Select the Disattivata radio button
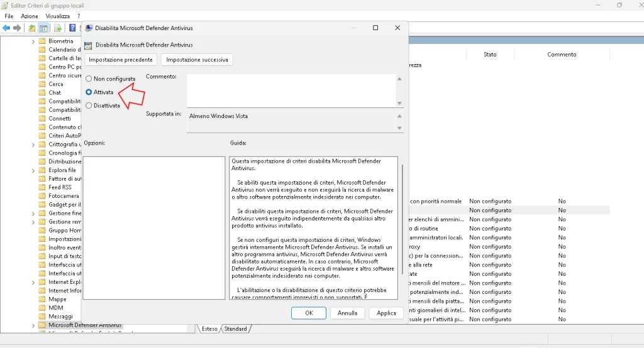644x348 pixels. tap(89, 106)
